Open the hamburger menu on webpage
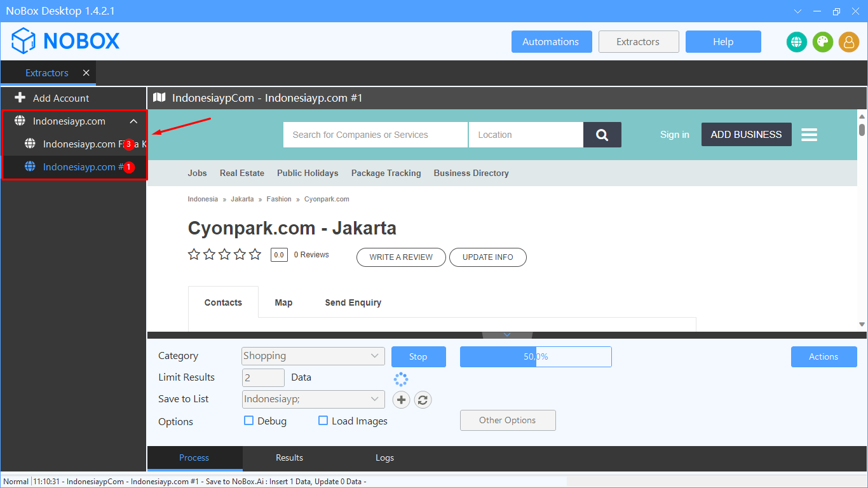868x488 pixels. [x=809, y=135]
